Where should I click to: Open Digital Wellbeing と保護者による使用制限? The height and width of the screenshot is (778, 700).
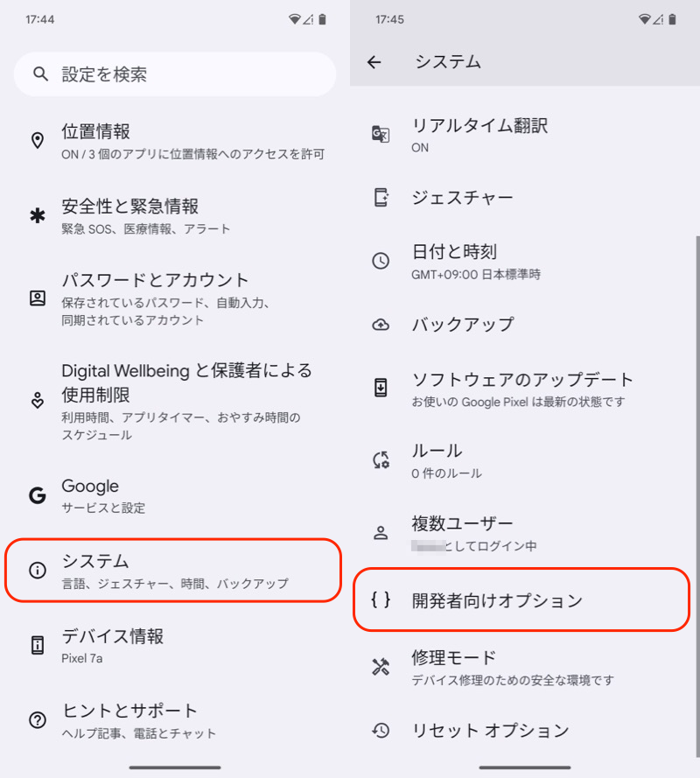(175, 401)
